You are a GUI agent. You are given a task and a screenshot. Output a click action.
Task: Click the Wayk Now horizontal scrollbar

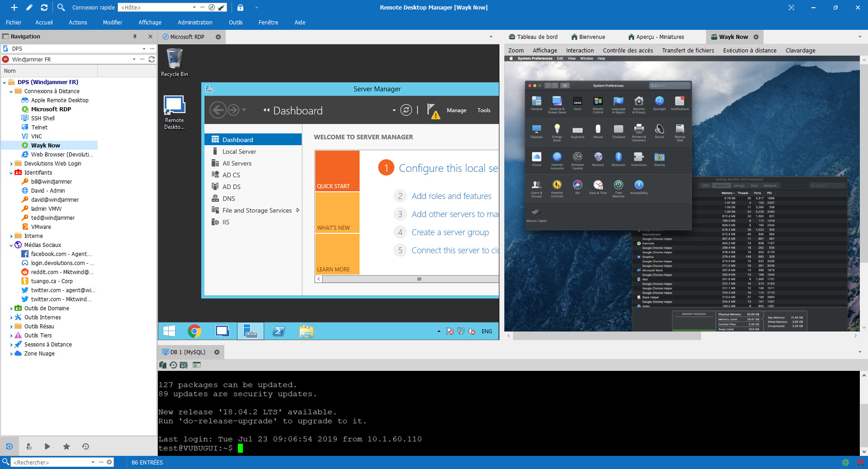[607, 336]
